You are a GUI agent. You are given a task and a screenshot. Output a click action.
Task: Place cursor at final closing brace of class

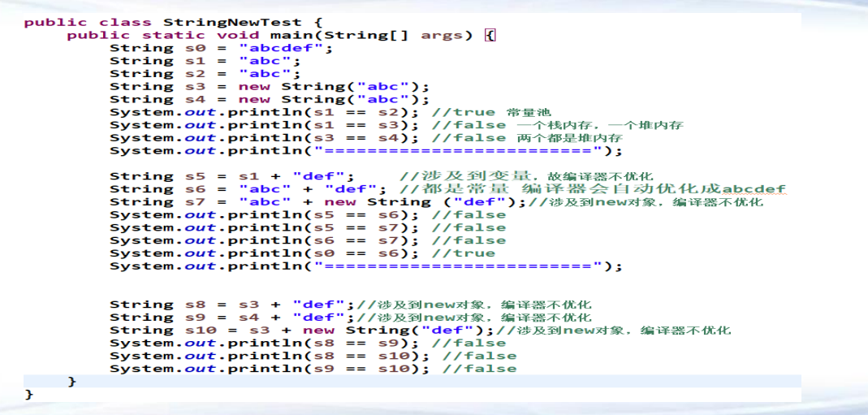tap(28, 395)
